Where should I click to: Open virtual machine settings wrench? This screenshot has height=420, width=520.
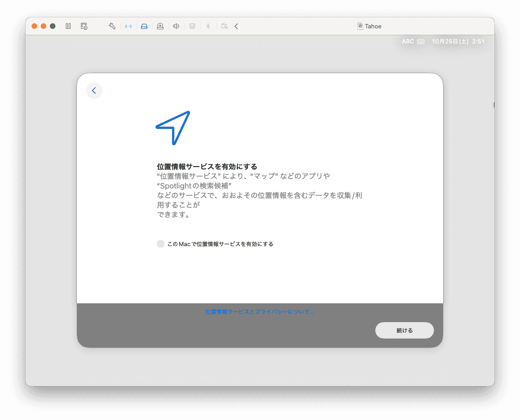[112, 26]
